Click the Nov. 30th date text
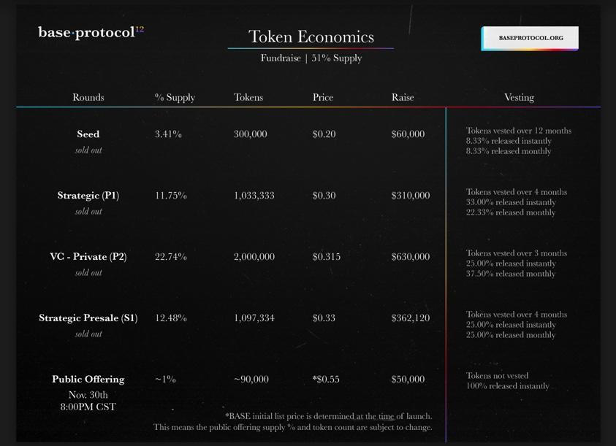This screenshot has height=447, width=616. point(88,394)
